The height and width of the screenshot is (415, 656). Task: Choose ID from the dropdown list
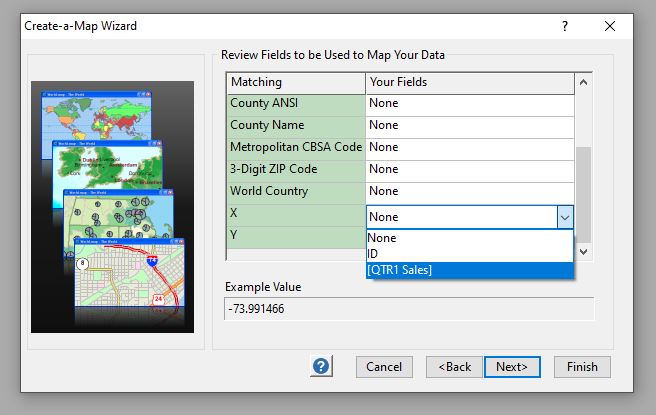pyautogui.click(x=469, y=254)
